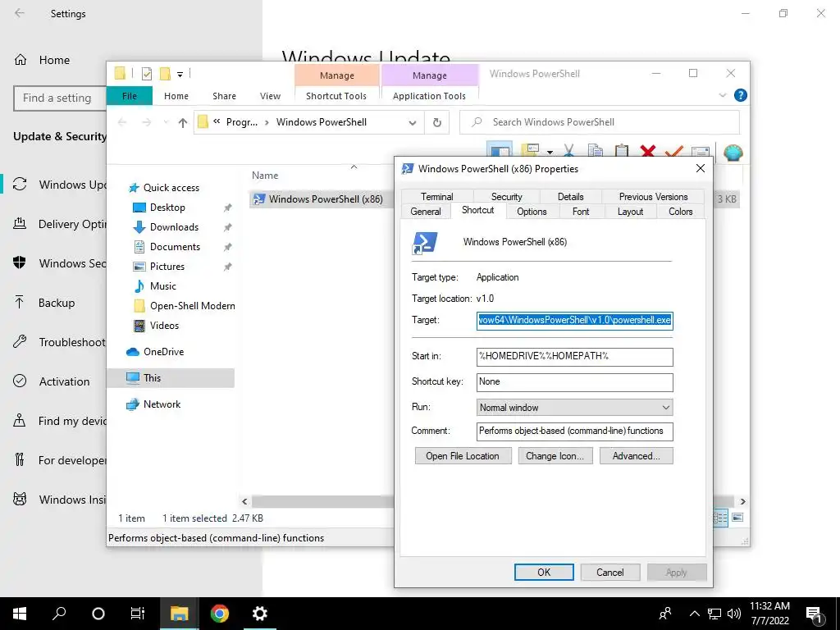The width and height of the screenshot is (840, 630).
Task: Switch to the Security tab
Action: pyautogui.click(x=506, y=197)
